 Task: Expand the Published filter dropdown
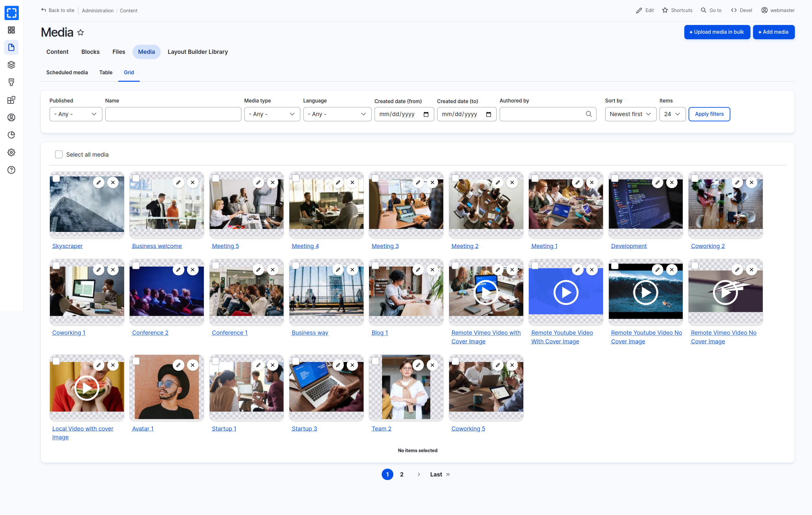coord(75,114)
